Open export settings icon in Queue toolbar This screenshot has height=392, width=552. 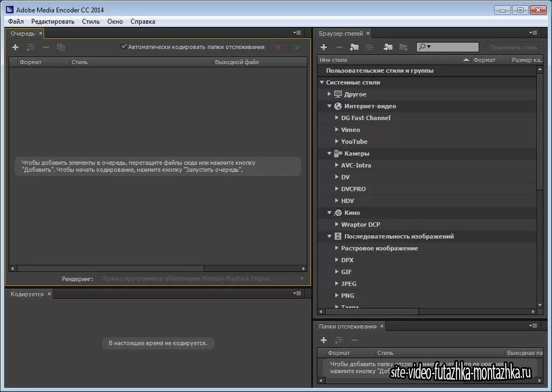(31, 47)
